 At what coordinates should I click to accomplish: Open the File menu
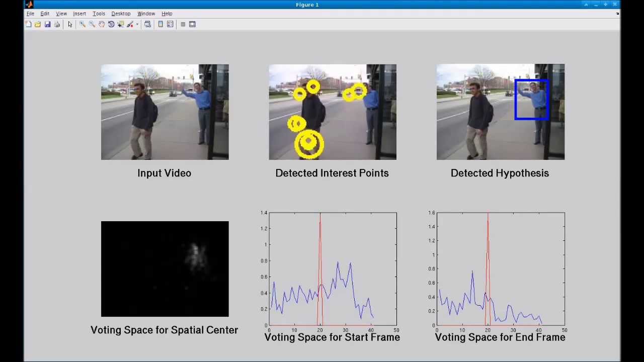point(30,14)
